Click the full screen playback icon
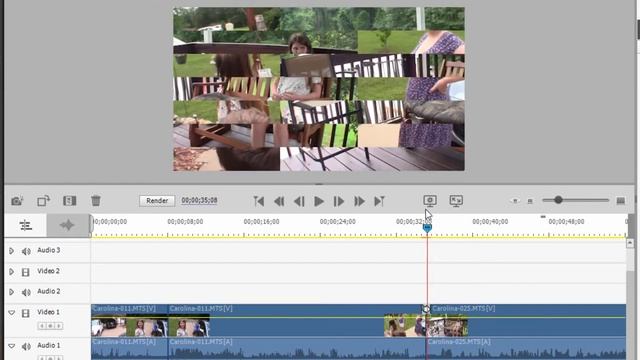The height and width of the screenshot is (360, 640). point(456,200)
